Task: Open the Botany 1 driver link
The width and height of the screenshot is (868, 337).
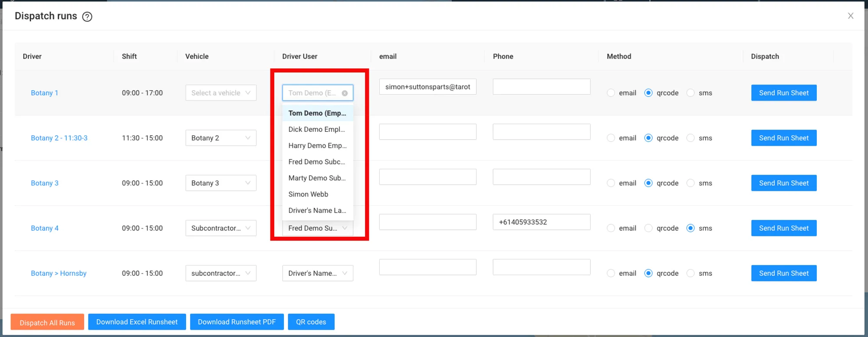Action: [x=45, y=93]
